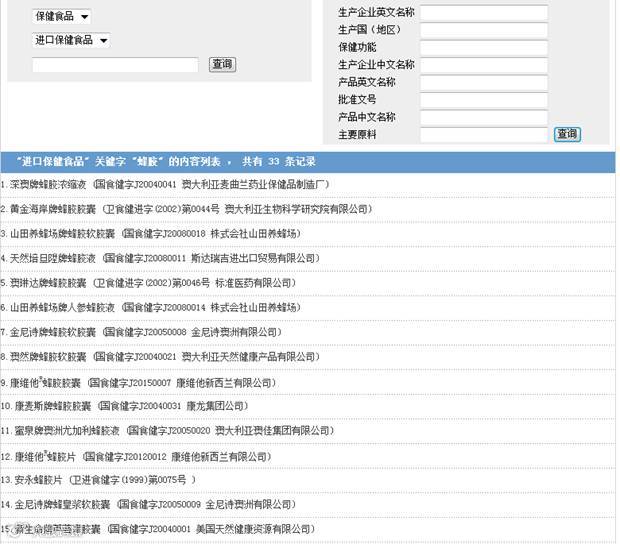The height and width of the screenshot is (544, 620).
Task: Click the 产品英文名称 input field
Action: point(484,82)
